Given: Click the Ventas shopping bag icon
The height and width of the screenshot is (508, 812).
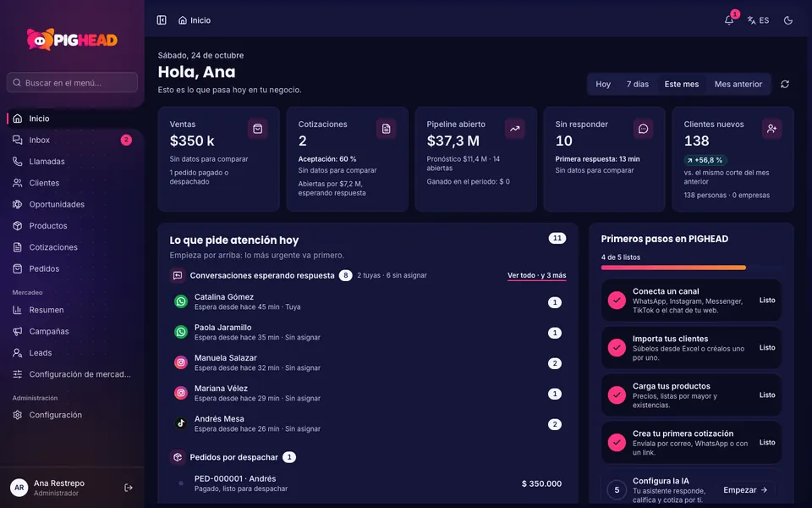Looking at the screenshot, I should (257, 129).
